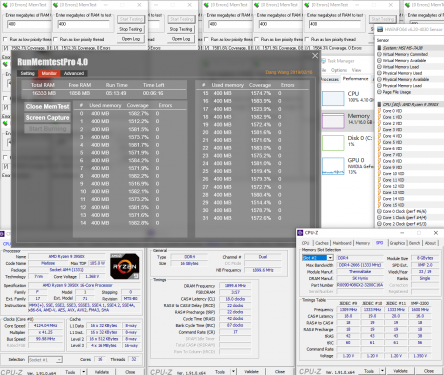Click Validate in CPU-Z Memory timings window

[251, 371]
